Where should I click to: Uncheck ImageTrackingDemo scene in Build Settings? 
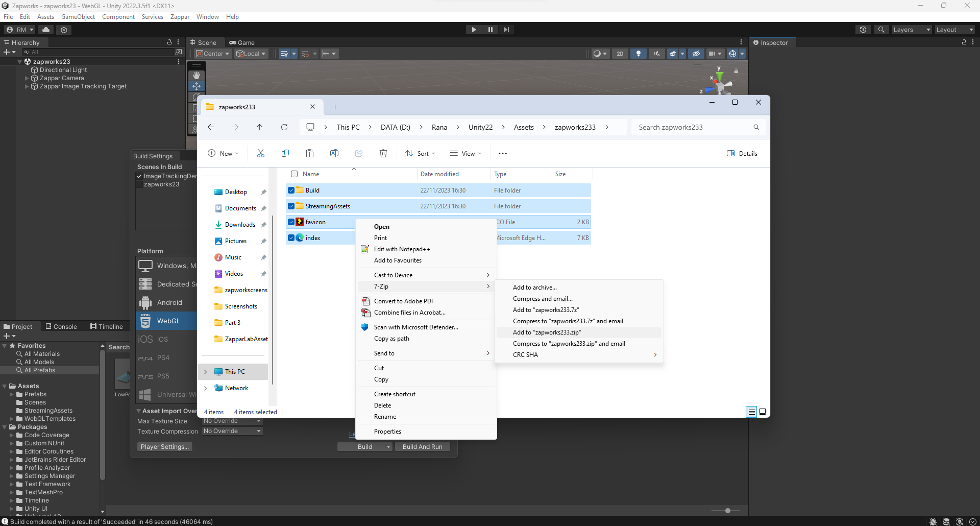pyautogui.click(x=139, y=176)
